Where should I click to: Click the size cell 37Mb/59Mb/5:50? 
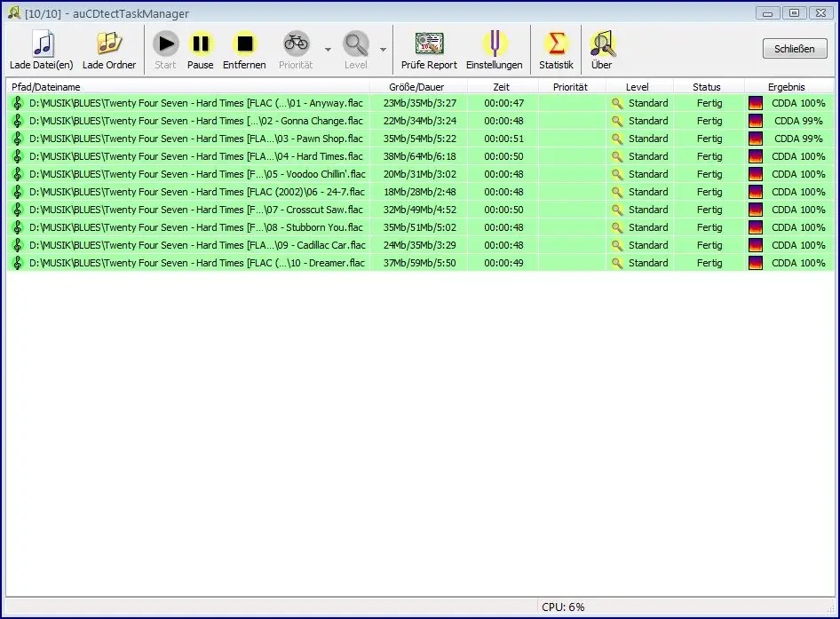coord(419,263)
